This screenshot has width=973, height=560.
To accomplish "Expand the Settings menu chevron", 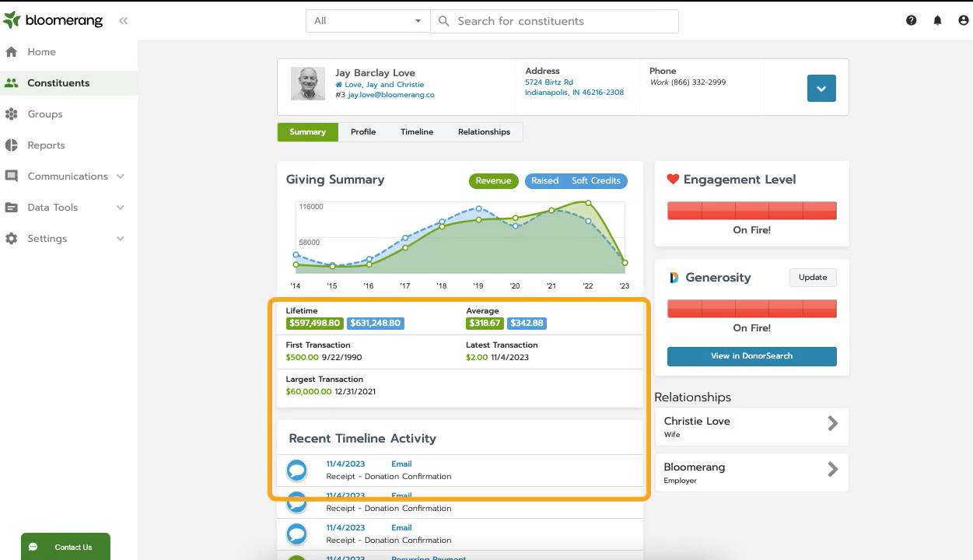I will 121,239.
